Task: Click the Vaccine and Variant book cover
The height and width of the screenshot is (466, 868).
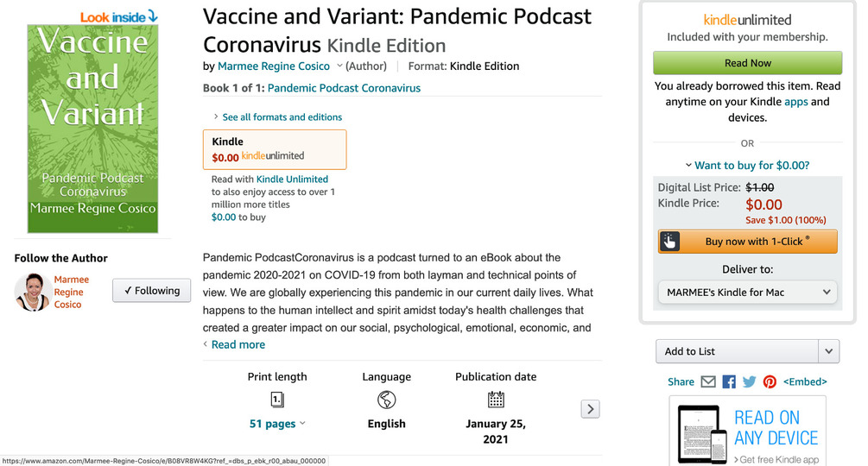Action: (92, 129)
